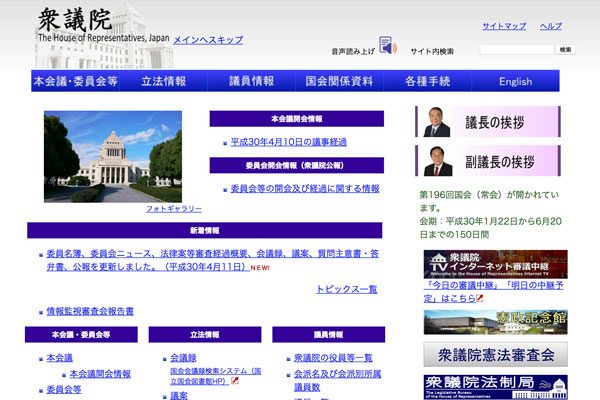
Task: Click the 第196回国会 session notice text
Action: click(490, 214)
